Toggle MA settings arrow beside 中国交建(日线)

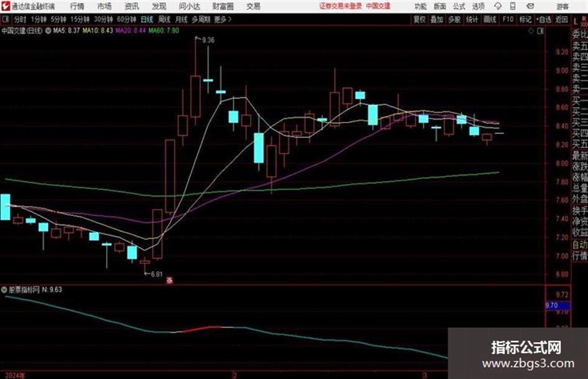click(48, 30)
